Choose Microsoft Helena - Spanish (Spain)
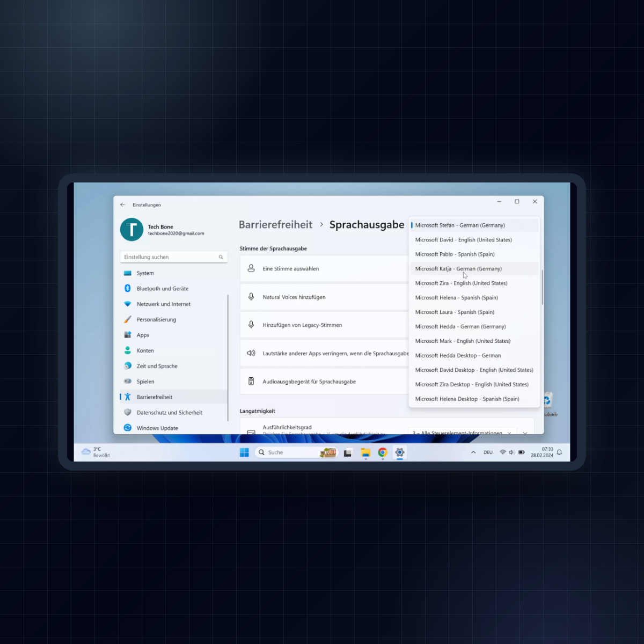Screen dimensions: 644x644 [474, 298]
